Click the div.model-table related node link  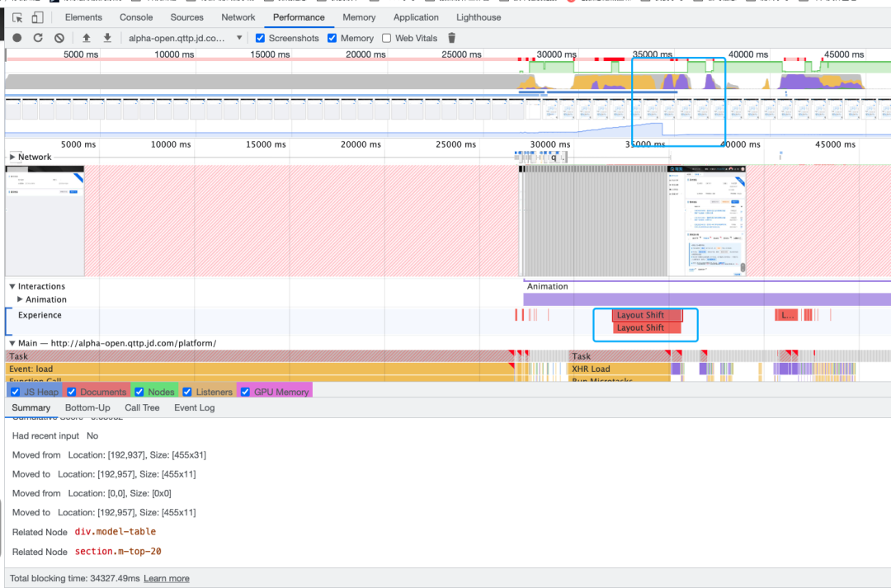coord(115,532)
